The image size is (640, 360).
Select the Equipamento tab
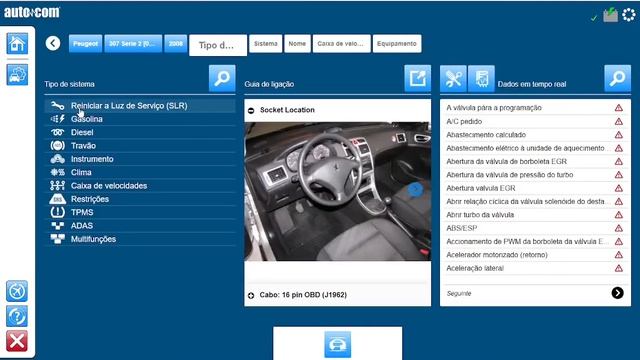tap(397, 44)
